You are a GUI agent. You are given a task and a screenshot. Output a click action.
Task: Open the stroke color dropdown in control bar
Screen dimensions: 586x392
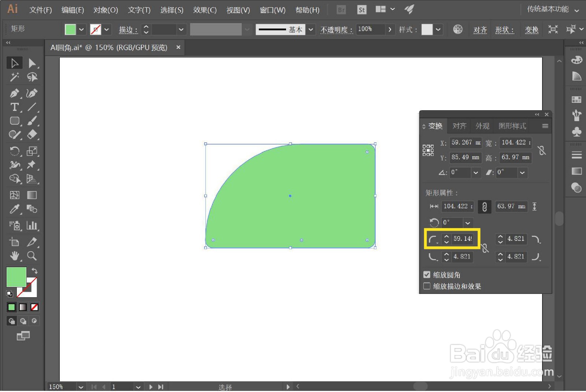(107, 29)
